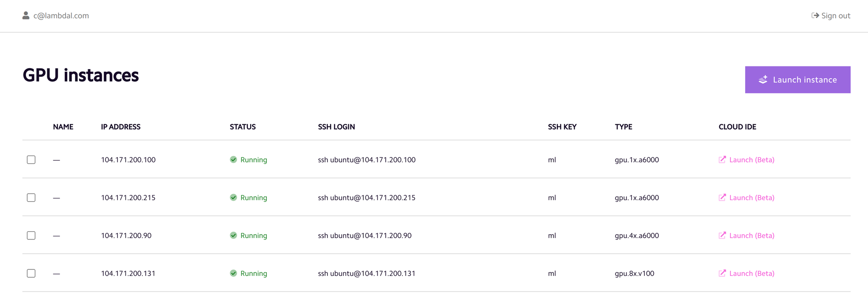Click green status check icon for 104.171.200.131

[233, 273]
